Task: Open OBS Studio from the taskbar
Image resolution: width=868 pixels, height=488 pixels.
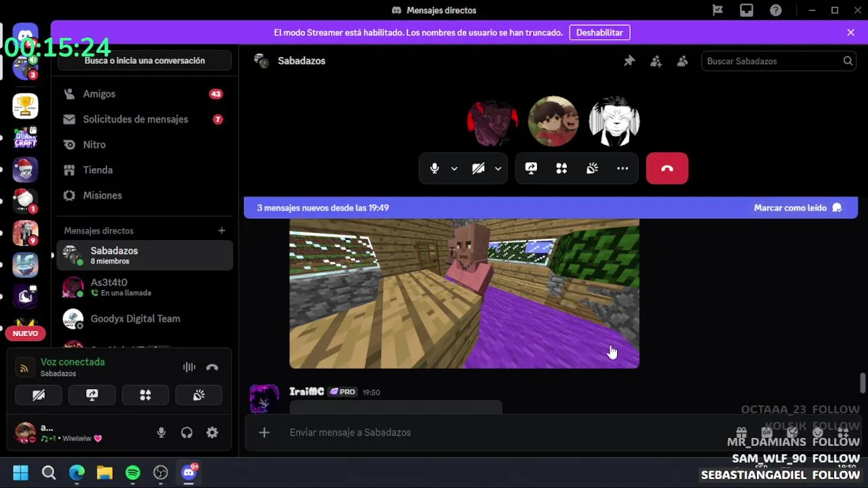Action: [161, 472]
